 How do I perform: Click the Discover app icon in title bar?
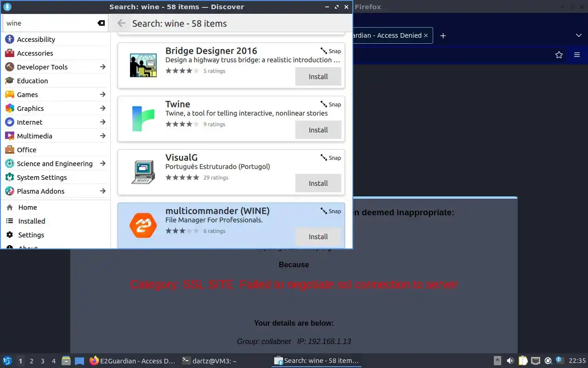coord(7,7)
